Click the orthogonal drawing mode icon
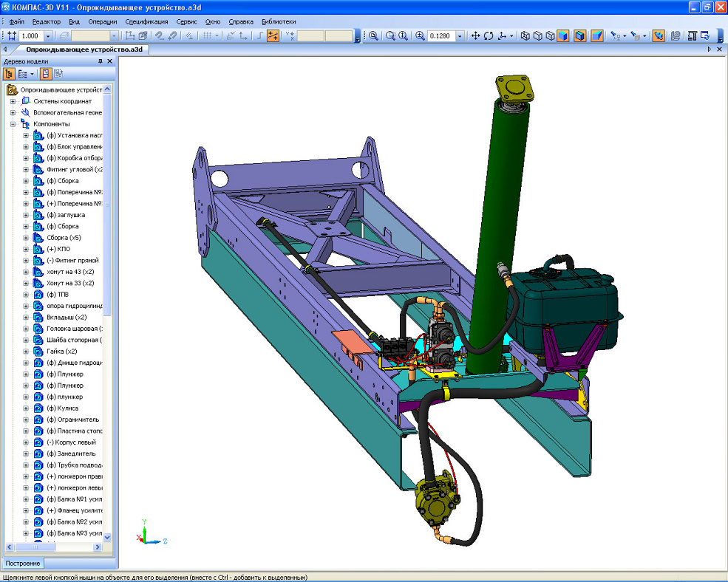The width and height of the screenshot is (728, 582). pyautogui.click(x=259, y=35)
